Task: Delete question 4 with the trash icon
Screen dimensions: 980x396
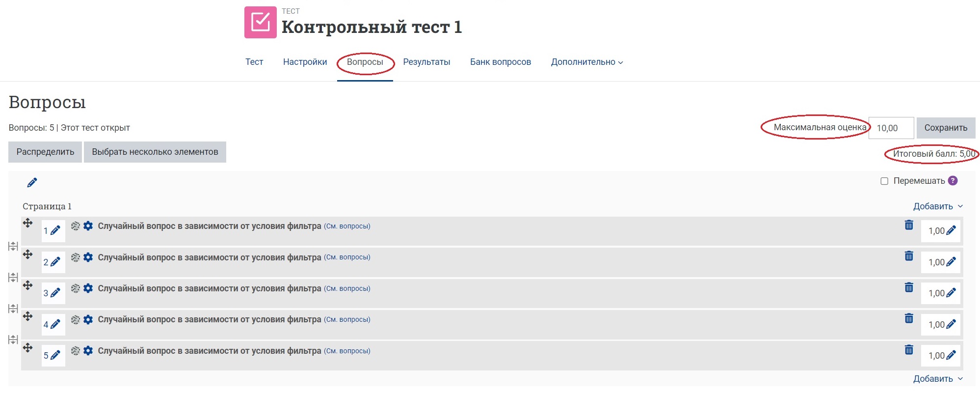Action: pyautogui.click(x=909, y=318)
